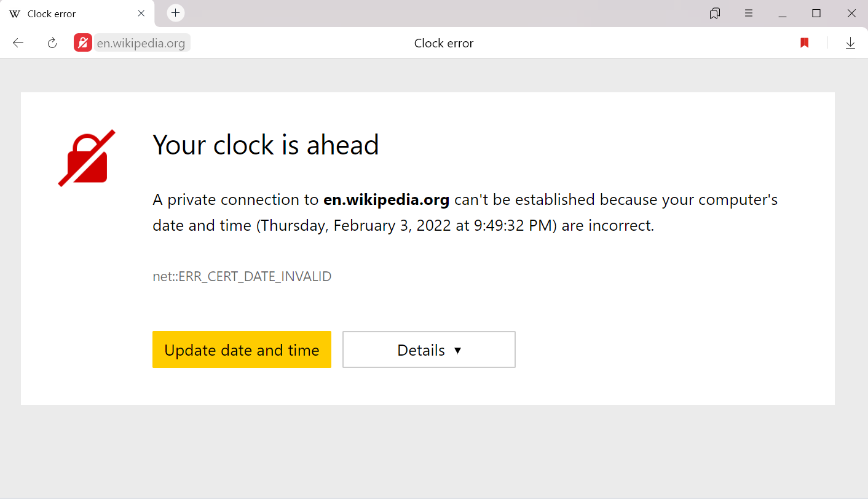Close the Clock error tab
Screen dimensions: 868x499
click(x=141, y=14)
